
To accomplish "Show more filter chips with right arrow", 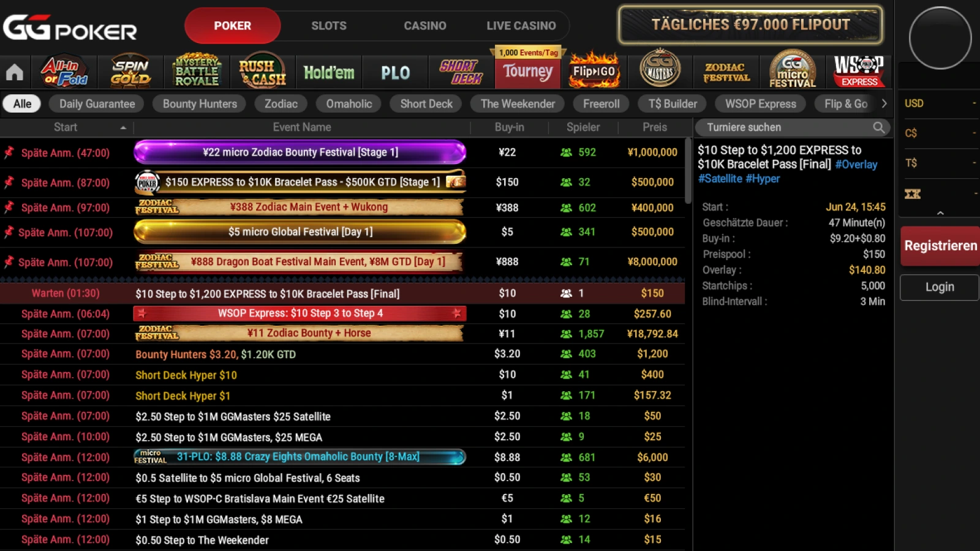I will [884, 103].
